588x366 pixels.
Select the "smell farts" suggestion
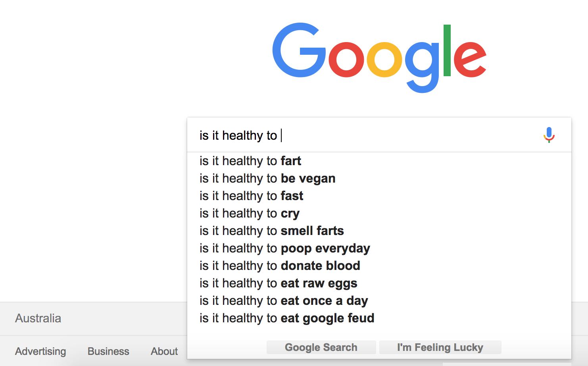272,231
